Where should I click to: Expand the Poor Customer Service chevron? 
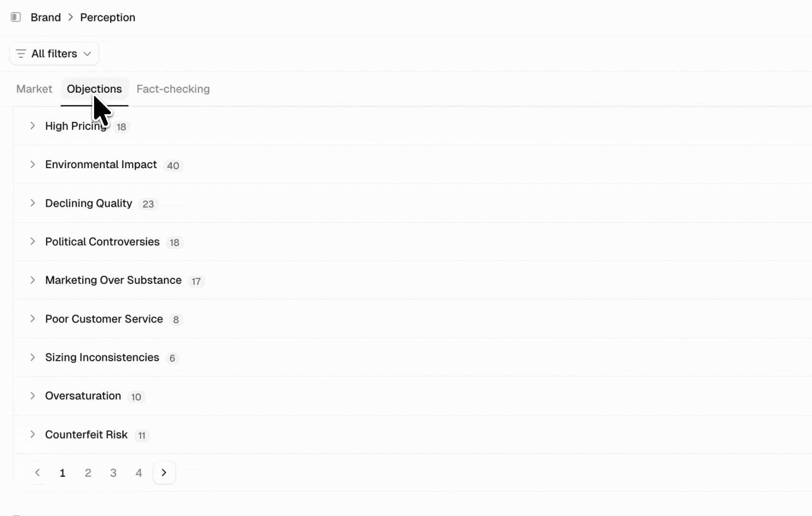click(x=32, y=319)
